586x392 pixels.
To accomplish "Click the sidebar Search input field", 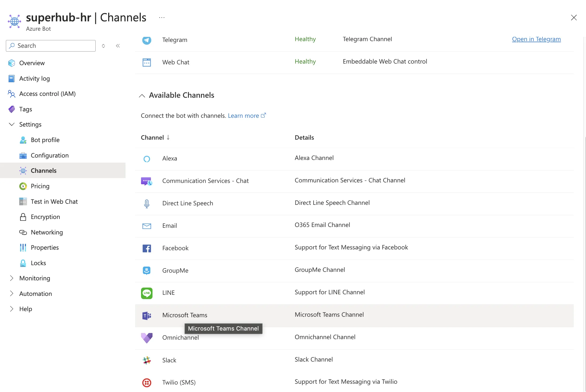I will coord(51,46).
